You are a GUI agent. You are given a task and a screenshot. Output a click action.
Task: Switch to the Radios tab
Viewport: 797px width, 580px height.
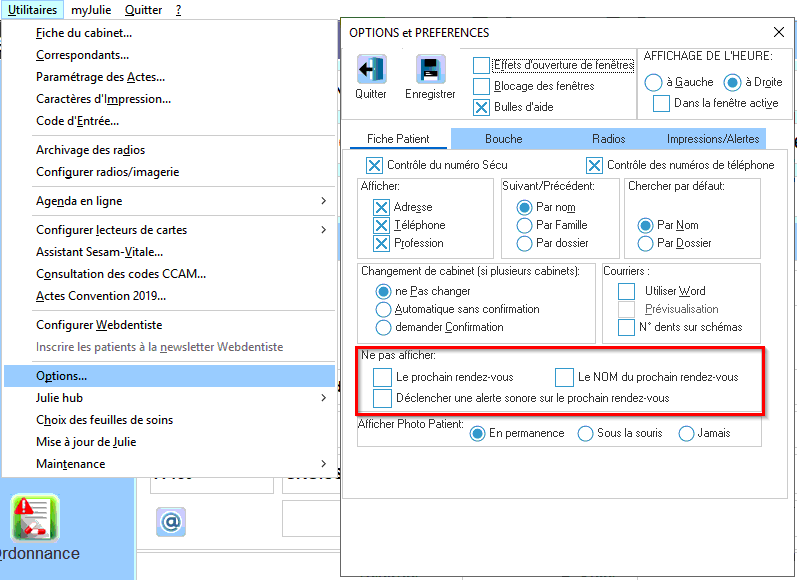(608, 139)
